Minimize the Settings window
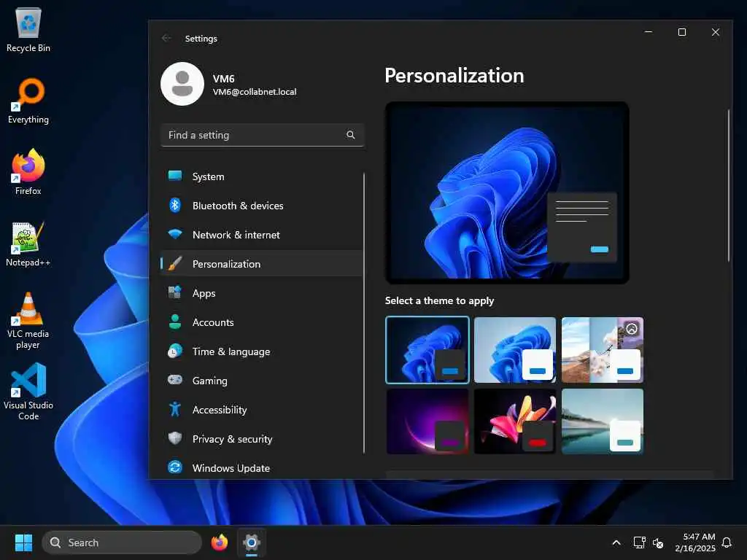Viewport: 747px width, 560px height. point(649,32)
